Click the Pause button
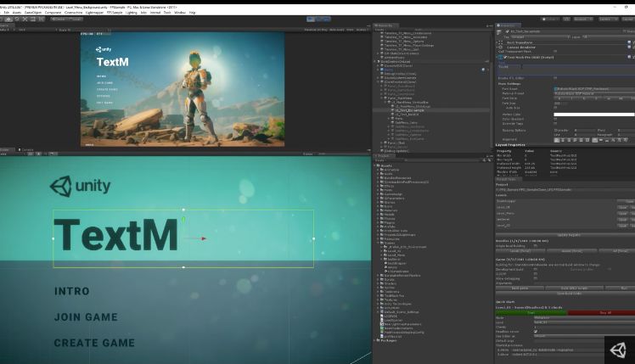635x364 pixels. tap(318, 19)
